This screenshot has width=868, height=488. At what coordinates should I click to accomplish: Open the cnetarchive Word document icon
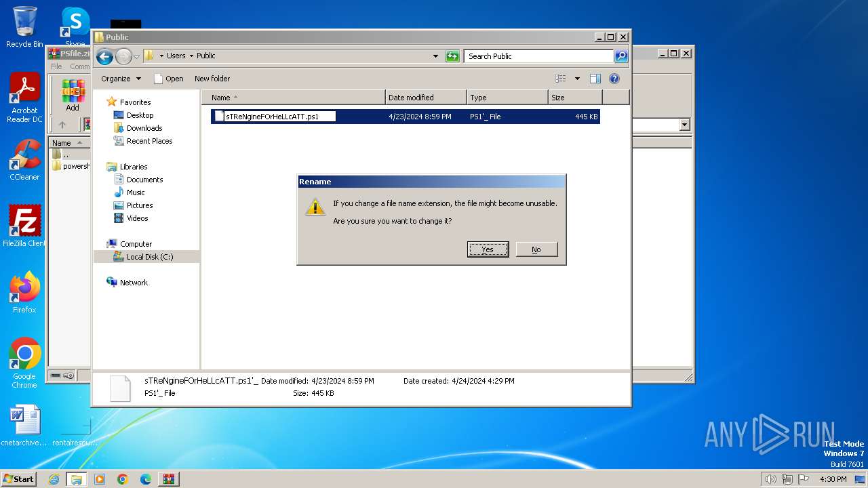click(x=24, y=426)
